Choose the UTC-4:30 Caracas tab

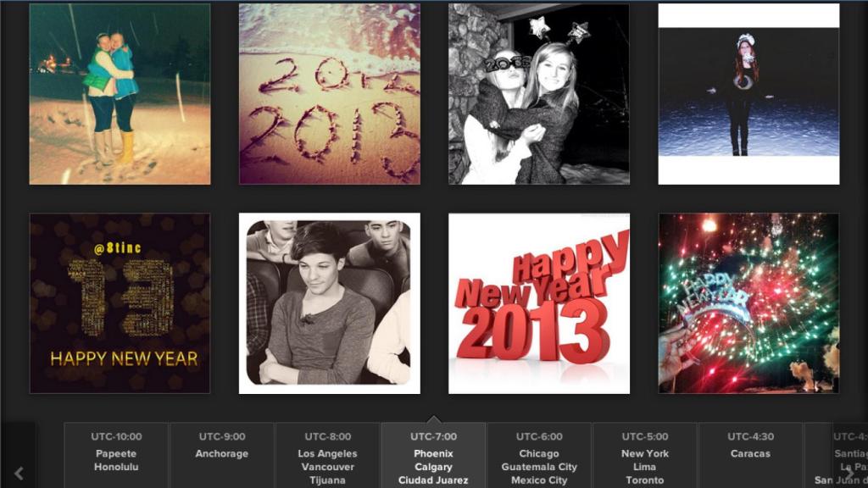coord(751,455)
